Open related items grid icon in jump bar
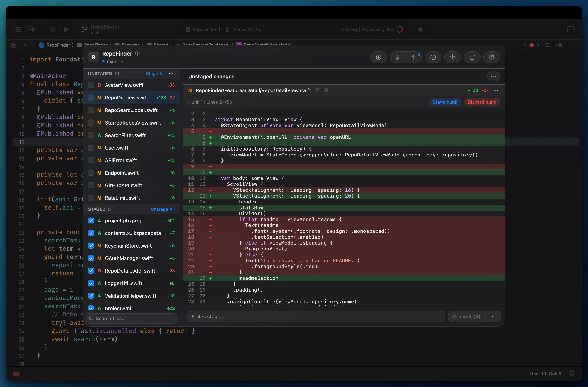Image resolution: width=588 pixels, height=387 pixels. pyautogui.click(x=14, y=45)
